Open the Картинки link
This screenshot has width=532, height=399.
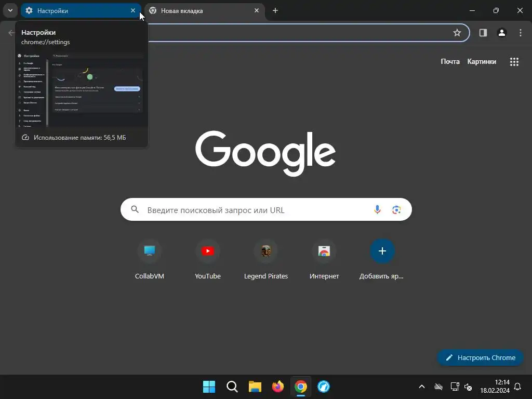click(482, 61)
